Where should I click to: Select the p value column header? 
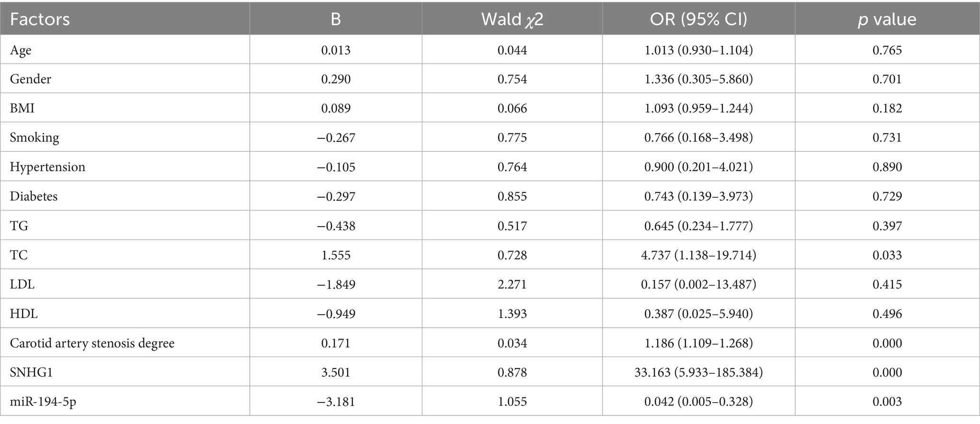tap(887, 19)
